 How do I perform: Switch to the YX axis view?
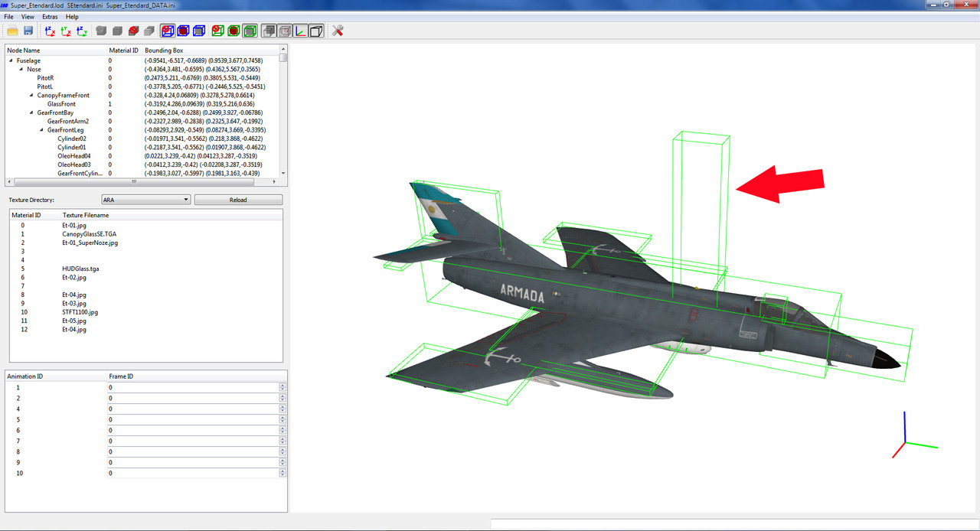point(66,31)
